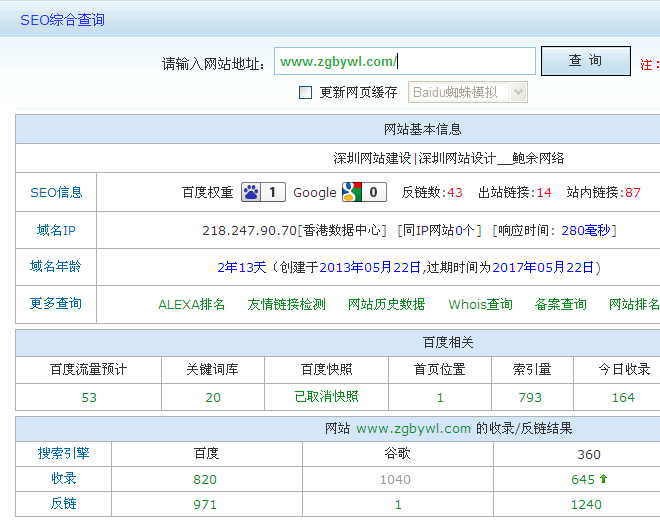Image resolution: width=660 pixels, height=520 pixels.
Task: Click the Google PageRank icon
Action: (352, 192)
